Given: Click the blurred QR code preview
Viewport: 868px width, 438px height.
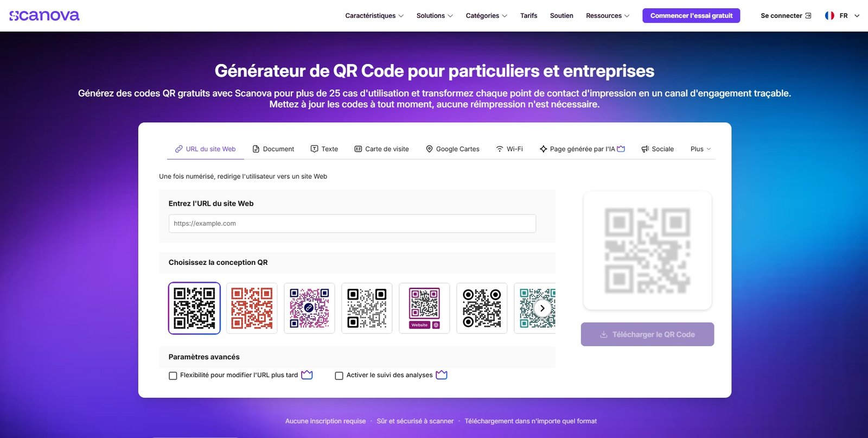Looking at the screenshot, I should [x=647, y=251].
